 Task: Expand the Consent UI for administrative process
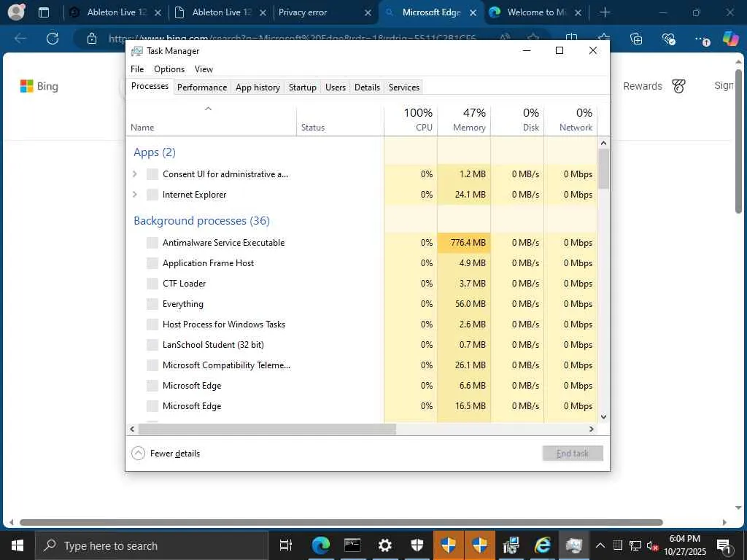(x=135, y=174)
